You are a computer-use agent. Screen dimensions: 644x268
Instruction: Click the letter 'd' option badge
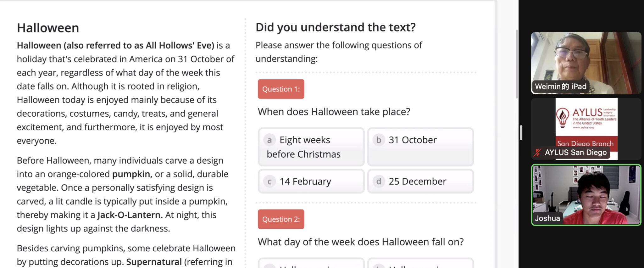click(379, 181)
